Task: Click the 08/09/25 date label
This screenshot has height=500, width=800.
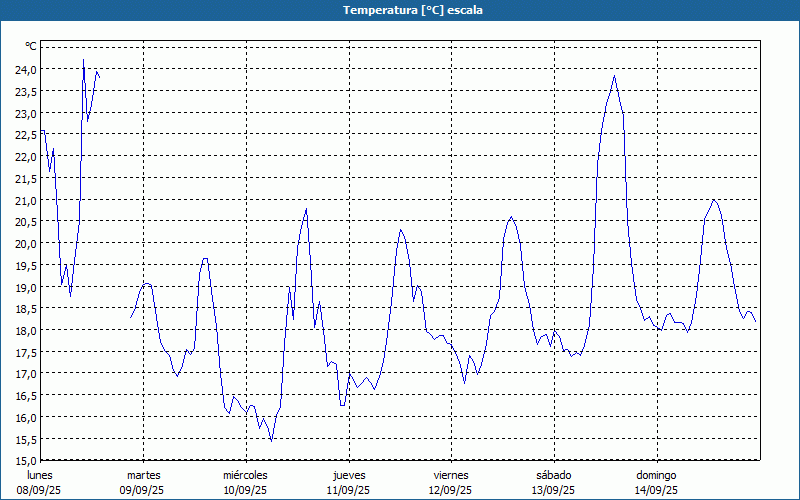Action: tap(40, 490)
